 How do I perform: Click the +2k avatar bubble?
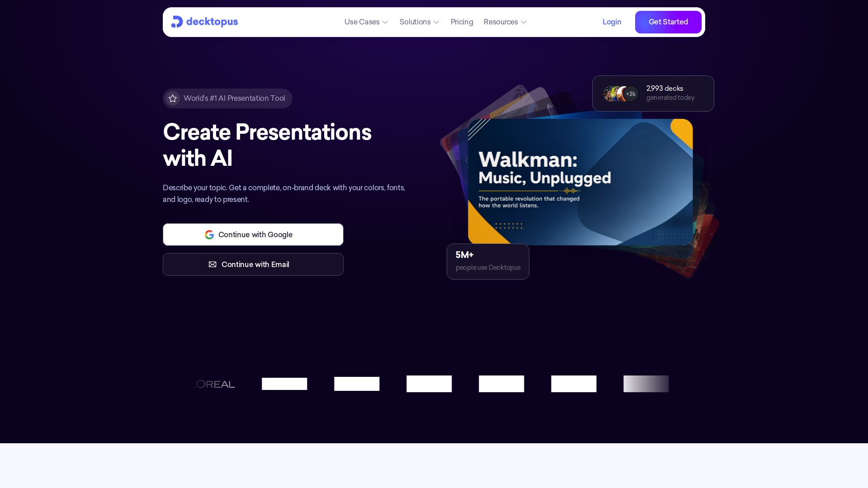pos(631,94)
